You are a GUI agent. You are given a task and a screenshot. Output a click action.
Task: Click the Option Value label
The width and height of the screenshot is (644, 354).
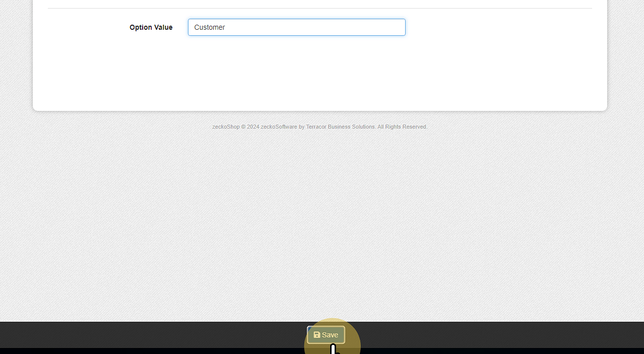pos(151,27)
